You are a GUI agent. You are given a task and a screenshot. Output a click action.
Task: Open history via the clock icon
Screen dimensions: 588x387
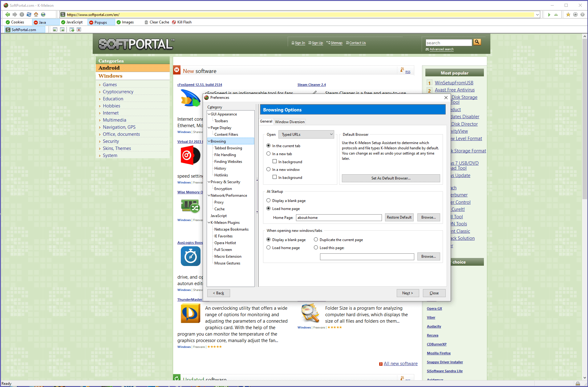pyautogui.click(x=575, y=14)
